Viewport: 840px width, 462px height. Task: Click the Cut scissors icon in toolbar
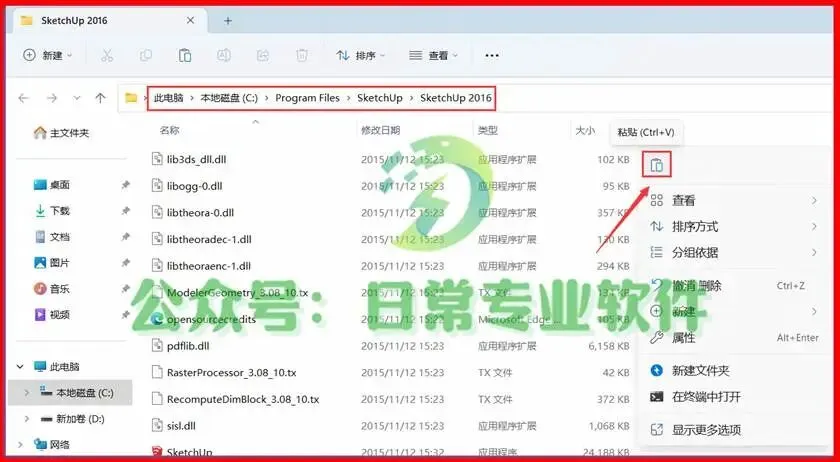click(107, 55)
